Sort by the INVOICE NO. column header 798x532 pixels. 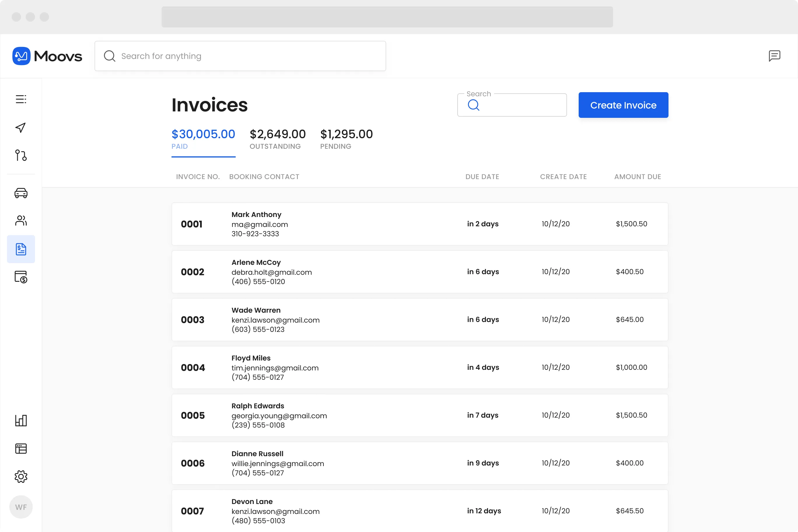tap(198, 177)
